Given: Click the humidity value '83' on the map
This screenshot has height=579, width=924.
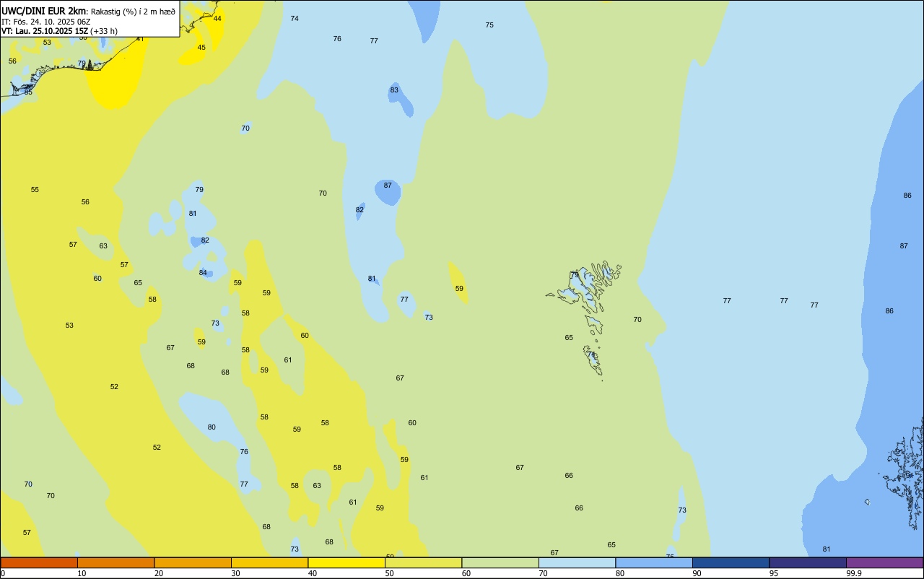Looking at the screenshot, I should coord(394,90).
